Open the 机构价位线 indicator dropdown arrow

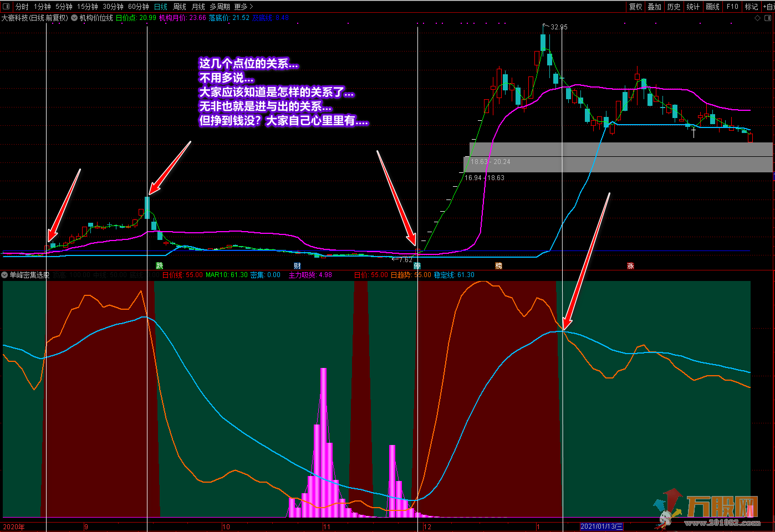click(x=74, y=18)
